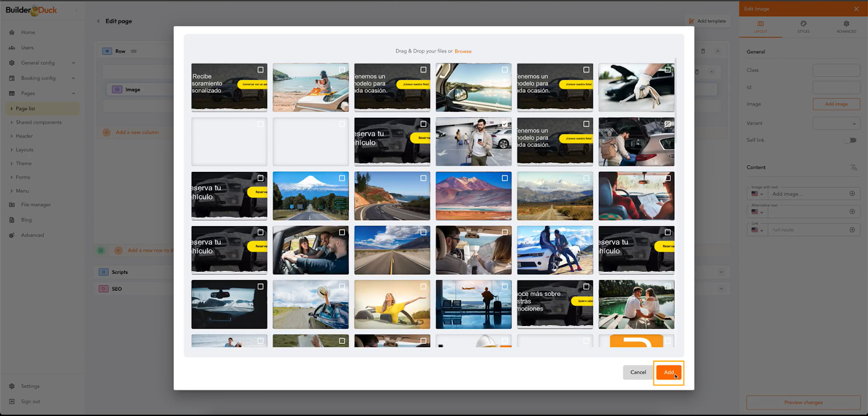
Task: Click the File manager icon
Action: pyautogui.click(x=12, y=205)
